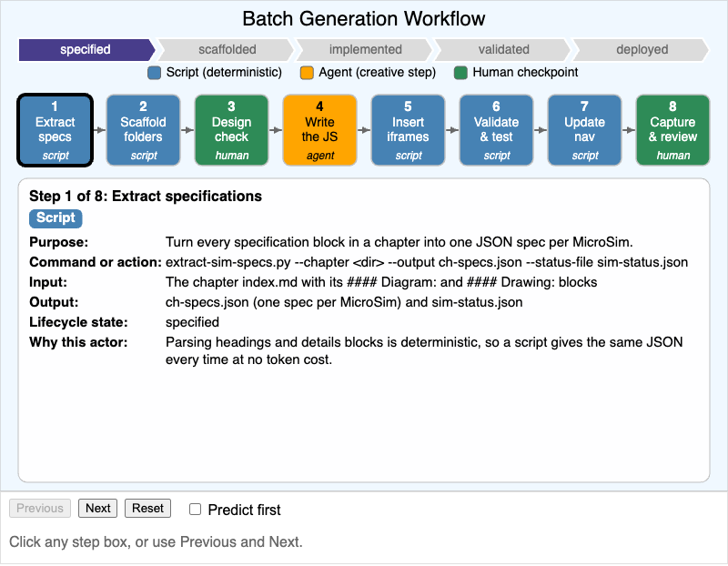Open step 6 Validate & test box
The height and width of the screenshot is (566, 728).
(496, 130)
